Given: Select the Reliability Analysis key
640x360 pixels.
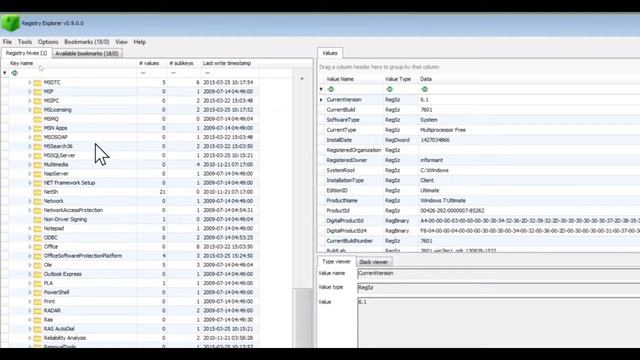Looking at the screenshot, I should click(65, 338).
